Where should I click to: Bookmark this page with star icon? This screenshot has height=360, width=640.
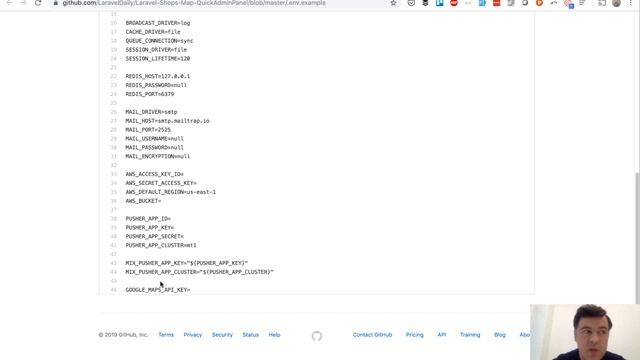(393, 3)
